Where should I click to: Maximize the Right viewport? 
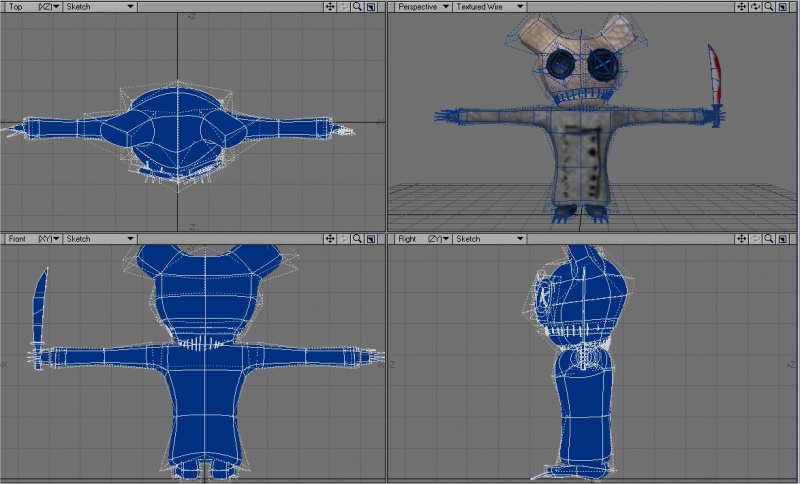tap(781, 239)
